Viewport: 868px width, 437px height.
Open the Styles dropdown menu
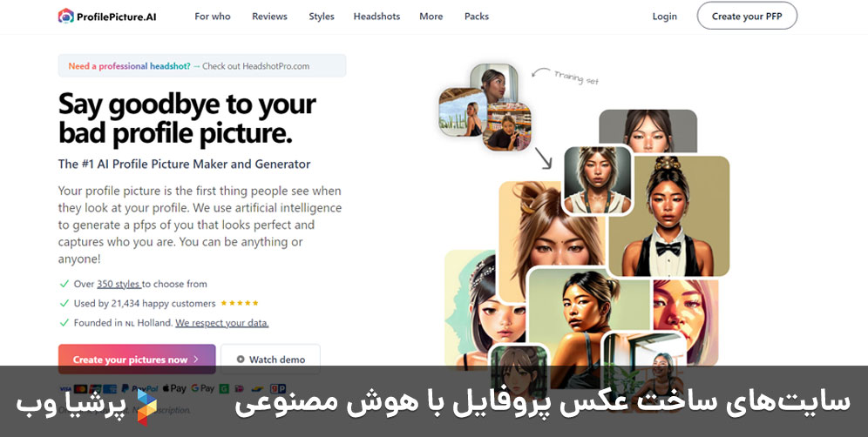coord(322,16)
